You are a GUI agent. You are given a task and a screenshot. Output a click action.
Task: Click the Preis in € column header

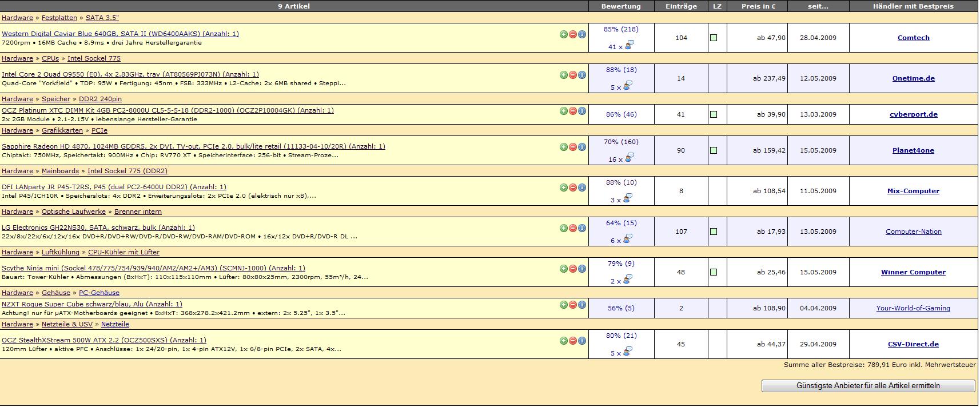pyautogui.click(x=758, y=6)
